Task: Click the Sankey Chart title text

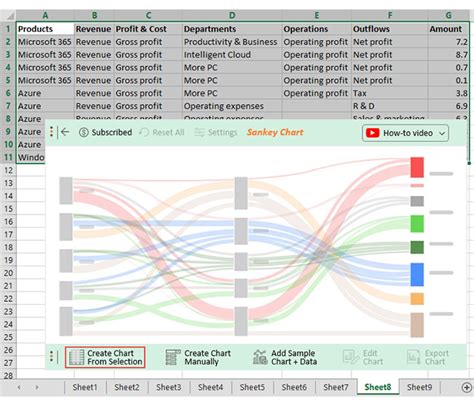Action: [x=275, y=132]
